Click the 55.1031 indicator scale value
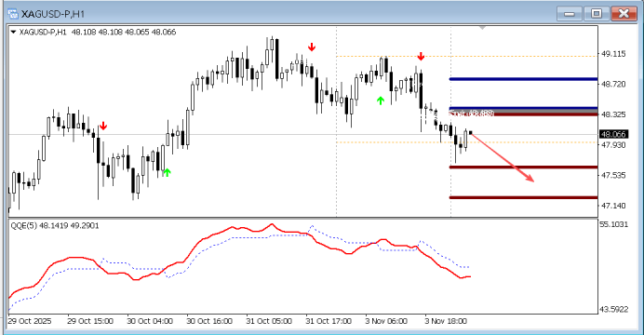The width and height of the screenshot is (644, 335). 613,224
